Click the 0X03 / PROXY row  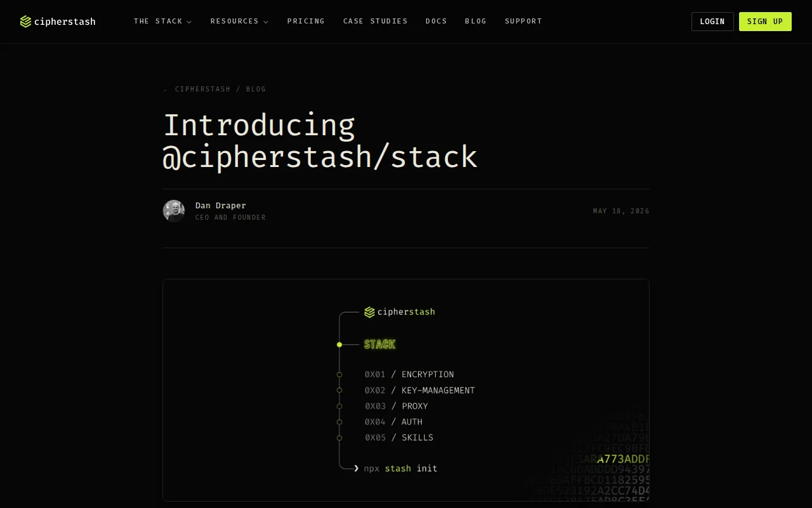tap(396, 406)
